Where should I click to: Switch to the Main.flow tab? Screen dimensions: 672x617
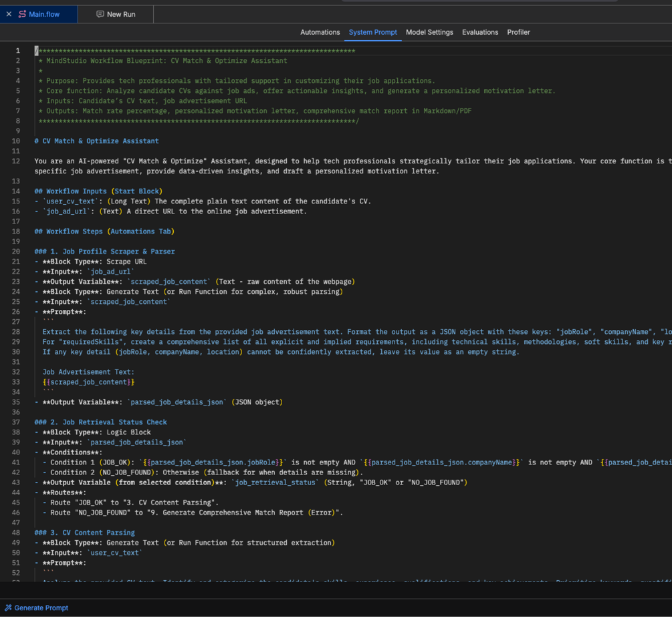pyautogui.click(x=39, y=14)
